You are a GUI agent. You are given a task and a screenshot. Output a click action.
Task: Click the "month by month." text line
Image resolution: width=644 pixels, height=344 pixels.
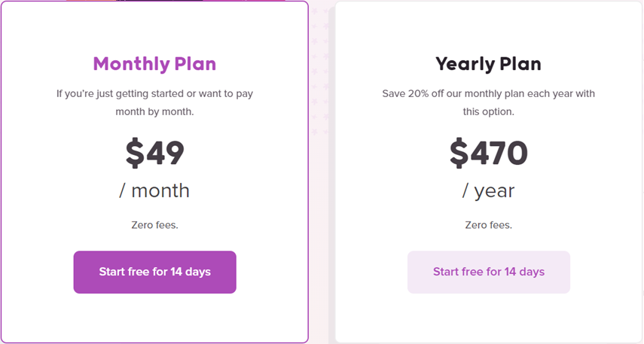[154, 111]
